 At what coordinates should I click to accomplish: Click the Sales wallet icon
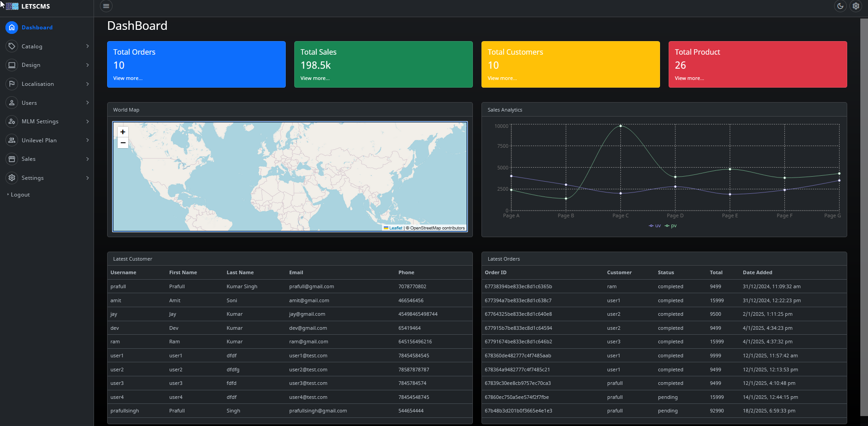pos(11,159)
